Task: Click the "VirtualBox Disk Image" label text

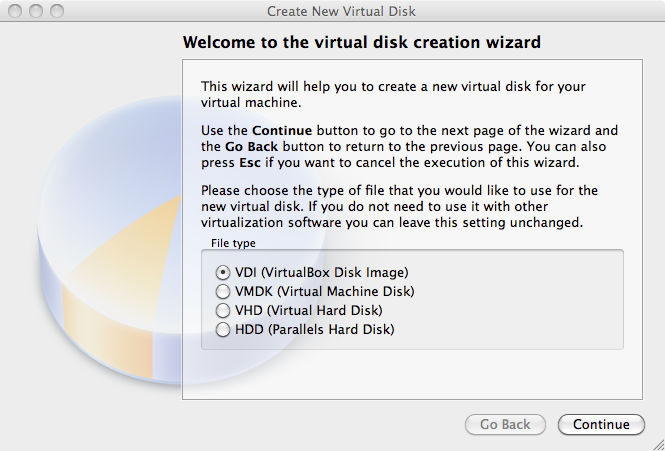Action: pyautogui.click(x=334, y=272)
